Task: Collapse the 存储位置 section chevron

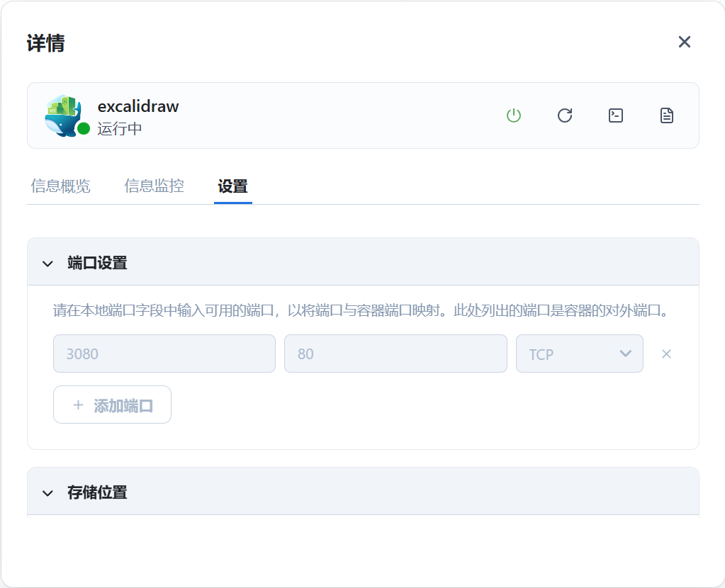Action: (47, 493)
